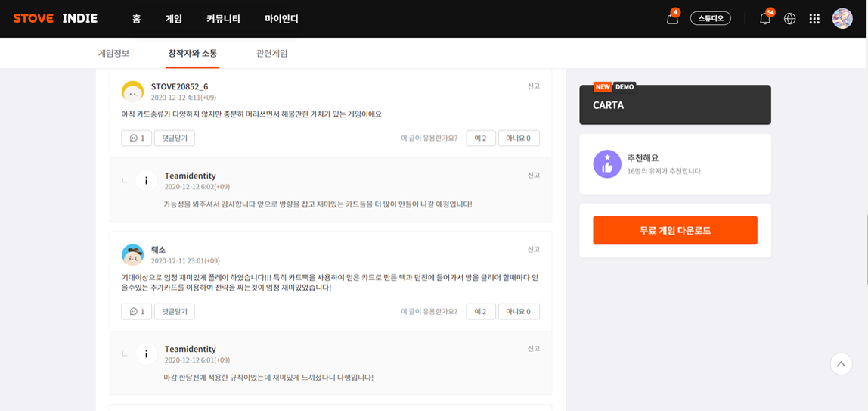Click Teamidentity name on 6:02 reply

[x=190, y=176]
